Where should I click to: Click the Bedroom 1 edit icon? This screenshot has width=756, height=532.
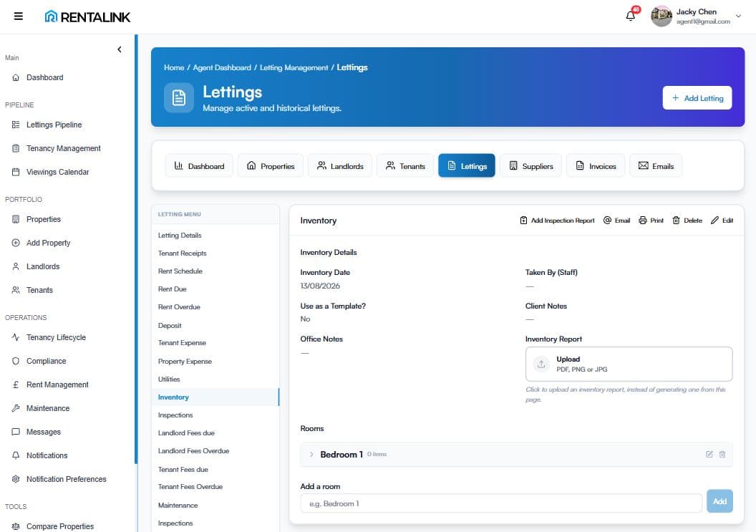tap(709, 455)
